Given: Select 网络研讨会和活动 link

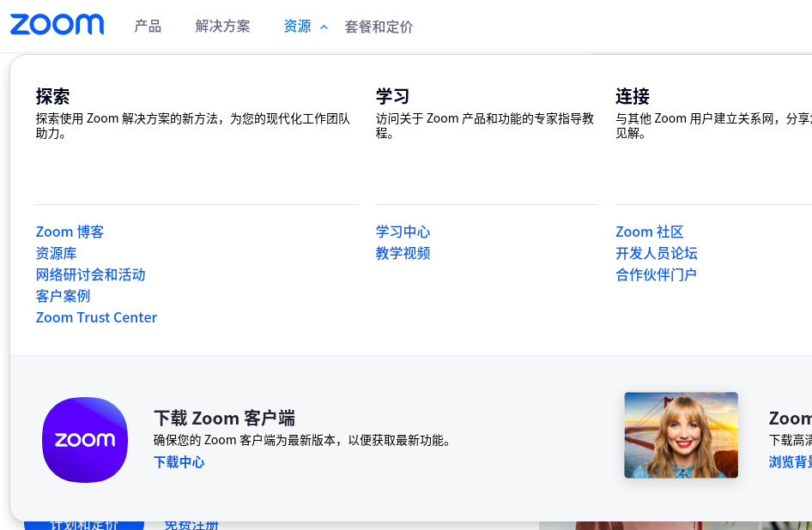Looking at the screenshot, I should (90, 274).
